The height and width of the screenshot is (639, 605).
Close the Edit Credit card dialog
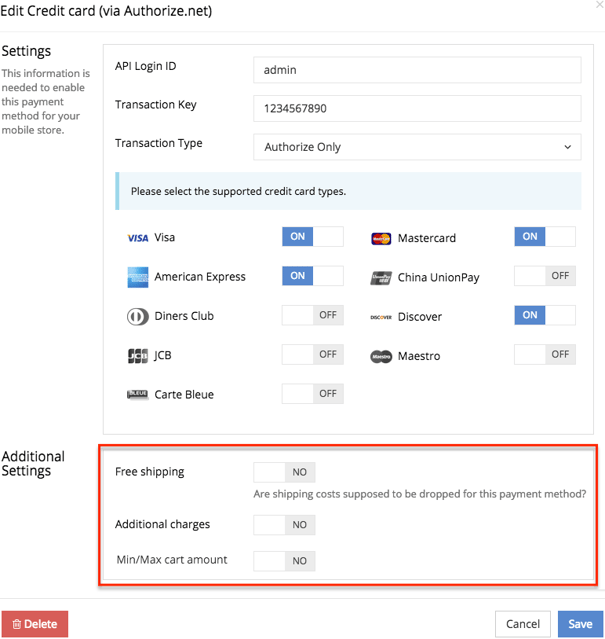[x=599, y=5]
